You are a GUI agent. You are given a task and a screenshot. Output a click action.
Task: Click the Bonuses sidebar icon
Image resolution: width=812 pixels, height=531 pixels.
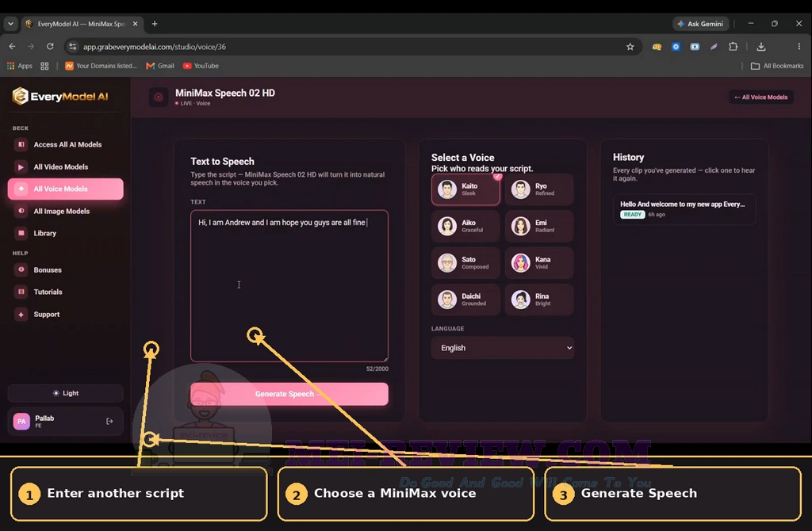pos(21,269)
